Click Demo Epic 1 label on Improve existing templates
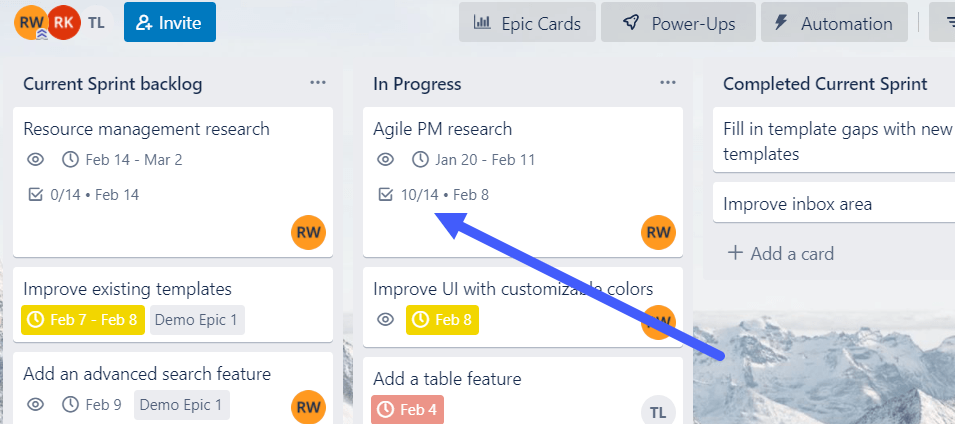This screenshot has width=955, height=424. [197, 320]
